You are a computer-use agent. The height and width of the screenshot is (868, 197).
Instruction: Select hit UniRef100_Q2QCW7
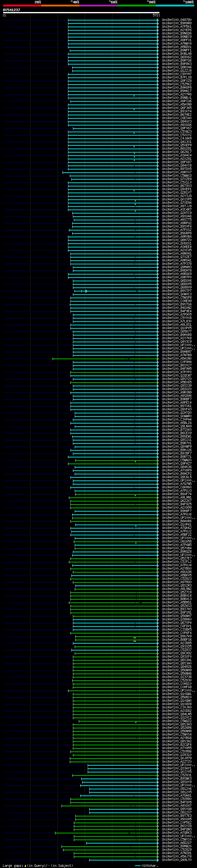[x=177, y=375]
